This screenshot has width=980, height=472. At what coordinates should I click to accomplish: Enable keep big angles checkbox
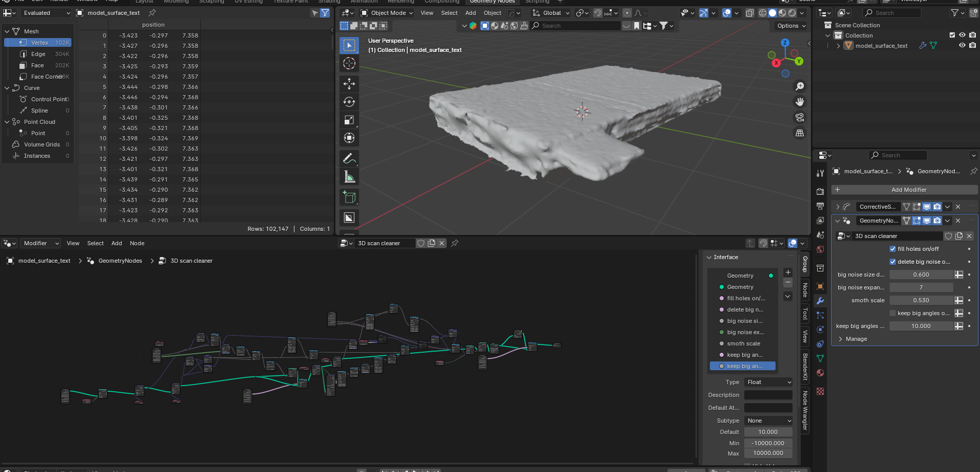[x=893, y=313]
